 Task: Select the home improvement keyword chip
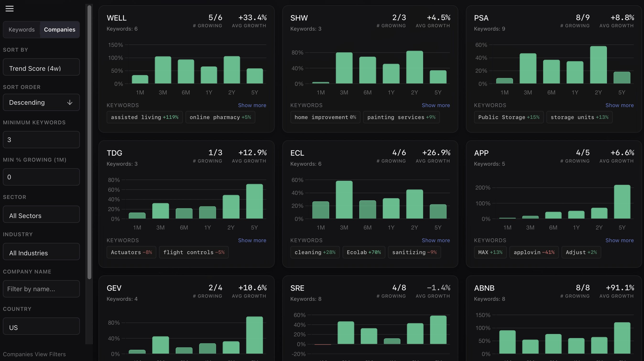pyautogui.click(x=325, y=117)
